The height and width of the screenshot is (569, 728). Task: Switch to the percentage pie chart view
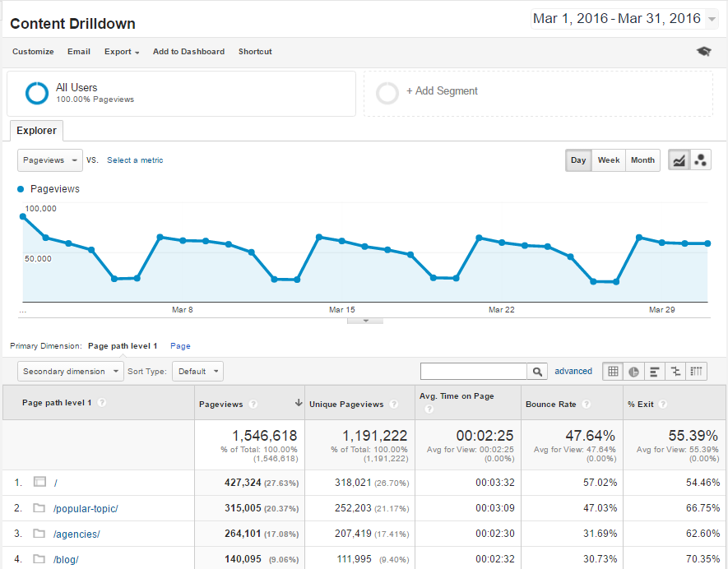[x=633, y=371]
